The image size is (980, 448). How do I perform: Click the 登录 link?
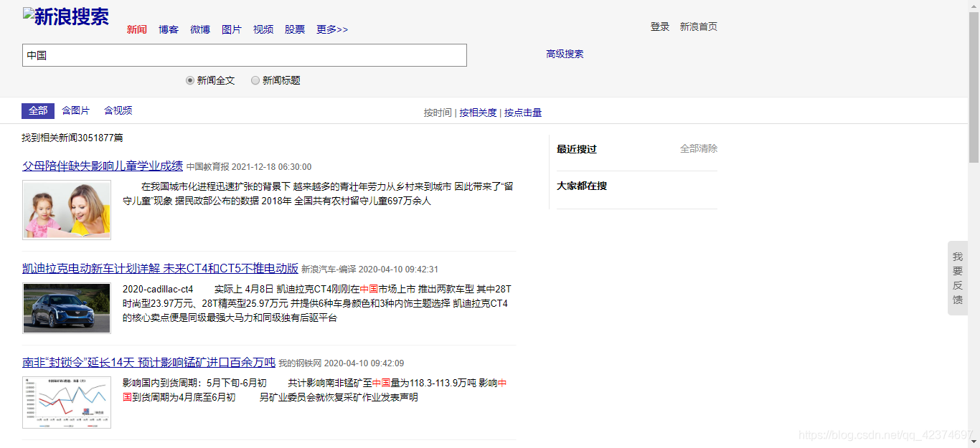660,27
